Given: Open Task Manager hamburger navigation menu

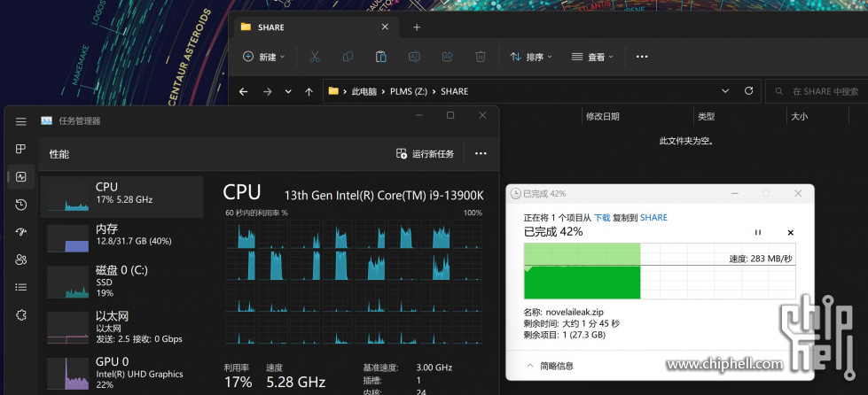Looking at the screenshot, I should click(x=21, y=121).
